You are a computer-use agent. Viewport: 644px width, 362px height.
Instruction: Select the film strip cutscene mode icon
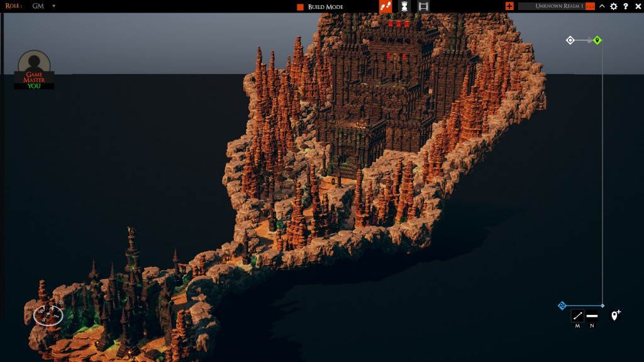423,6
